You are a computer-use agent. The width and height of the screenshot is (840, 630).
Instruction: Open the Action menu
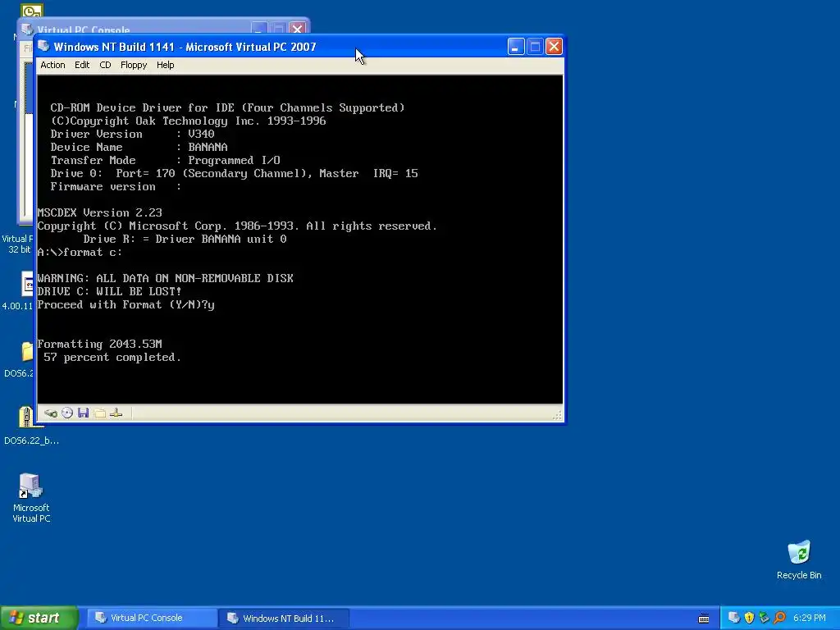(x=52, y=65)
